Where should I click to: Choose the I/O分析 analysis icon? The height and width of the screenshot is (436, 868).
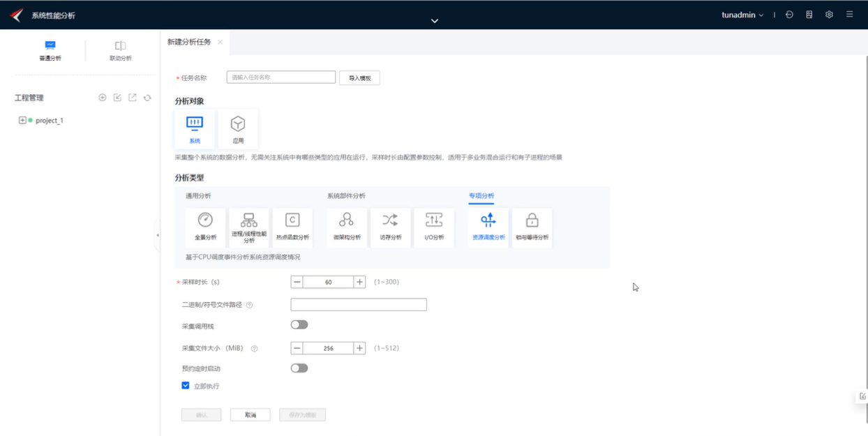[x=434, y=220]
